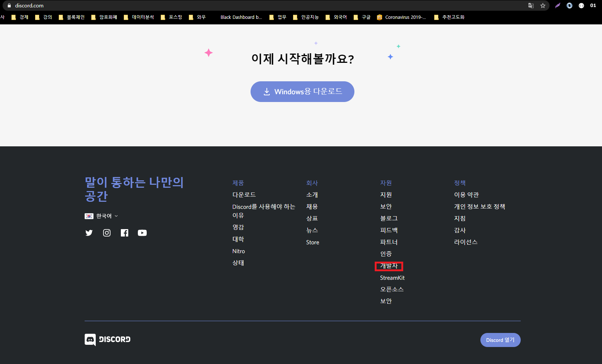Open the StreamKit footer link
Viewport: 602px width, 364px height.
tap(392, 278)
